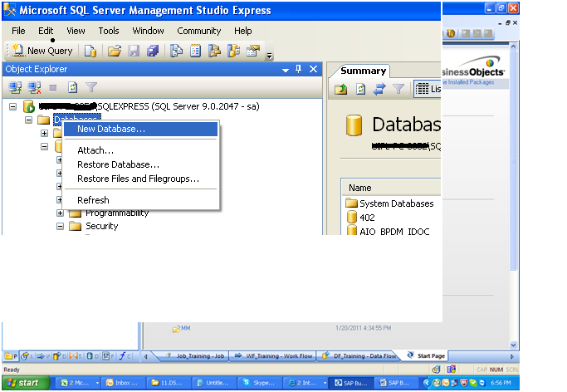The image size is (567, 392).
Task: Select the Security folder in tree
Action: coord(101,226)
